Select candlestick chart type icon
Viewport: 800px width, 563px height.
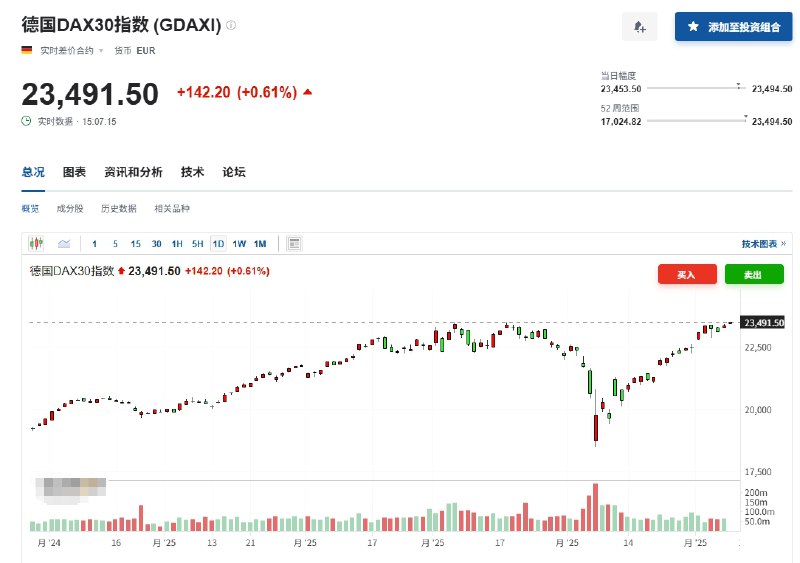tap(36, 243)
